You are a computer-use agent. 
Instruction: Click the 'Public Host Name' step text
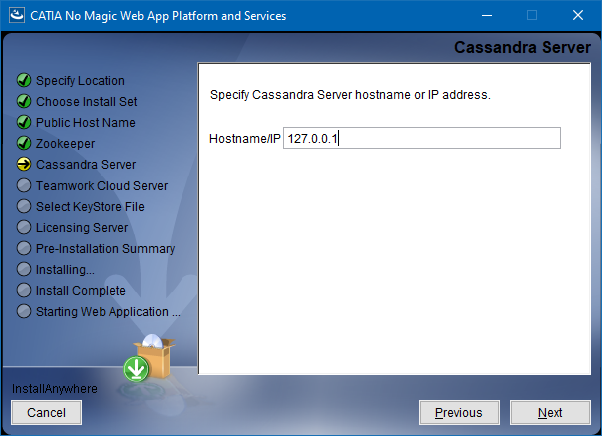click(x=86, y=123)
